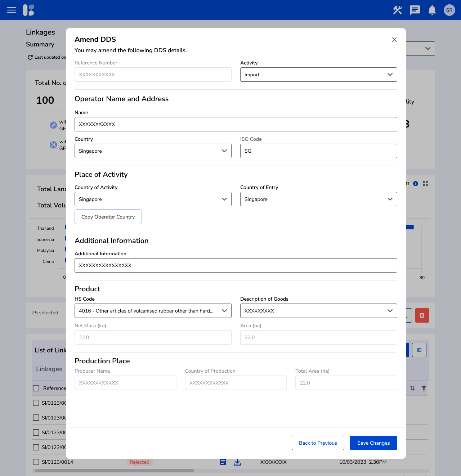The height and width of the screenshot is (476, 461).
Task: Expand the Description of Goods dropdown
Action: [x=318, y=311]
